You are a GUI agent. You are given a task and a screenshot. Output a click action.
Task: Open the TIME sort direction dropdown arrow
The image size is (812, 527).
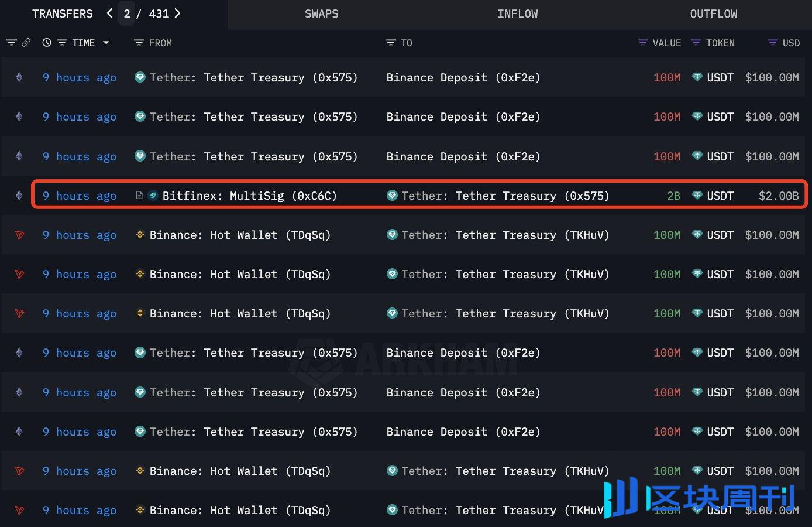pos(106,42)
